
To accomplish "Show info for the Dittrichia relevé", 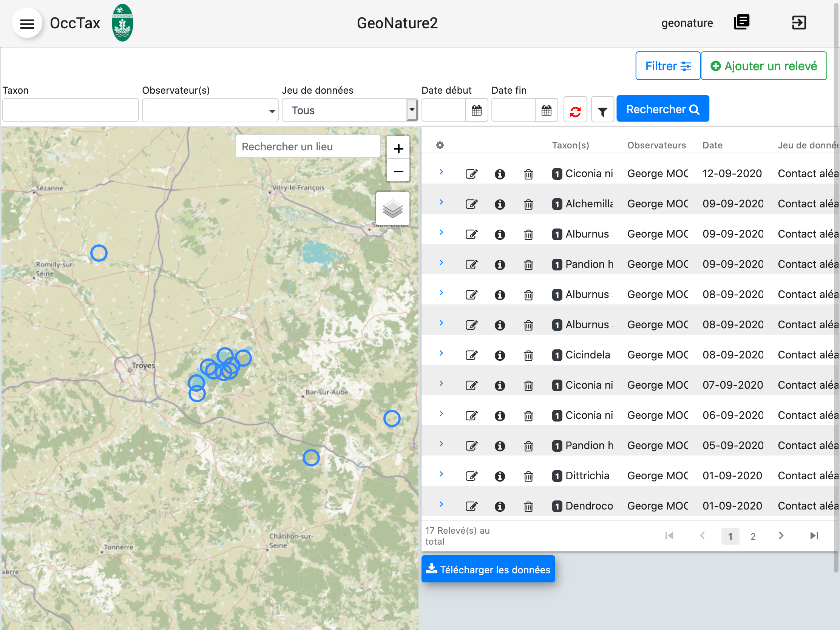I will click(x=500, y=476).
